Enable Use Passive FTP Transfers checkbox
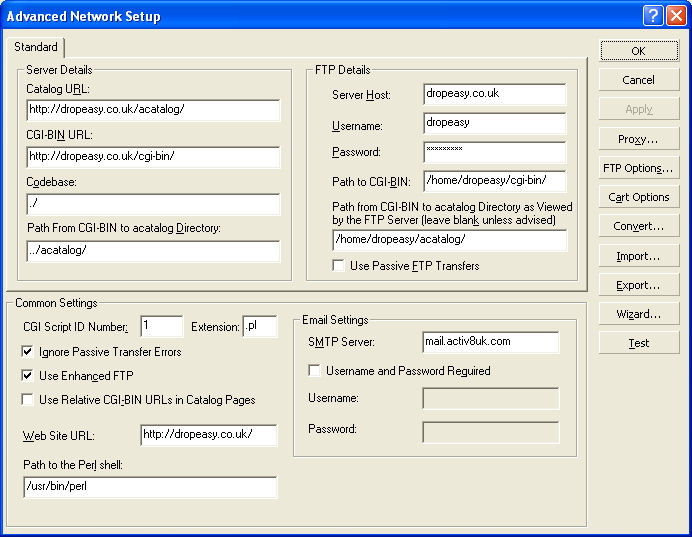Screen dimensions: 692x537 click(340, 266)
